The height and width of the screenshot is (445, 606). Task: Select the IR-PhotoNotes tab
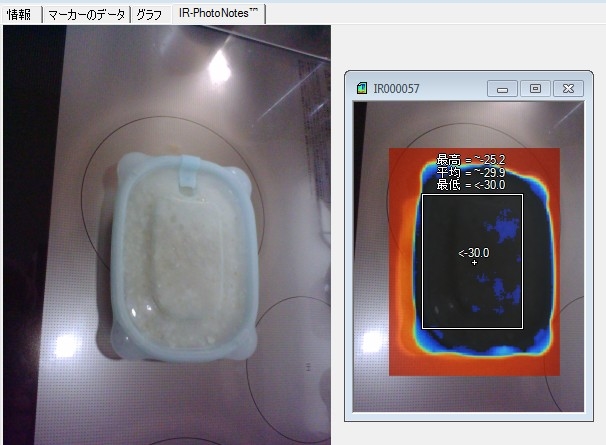pyautogui.click(x=219, y=14)
